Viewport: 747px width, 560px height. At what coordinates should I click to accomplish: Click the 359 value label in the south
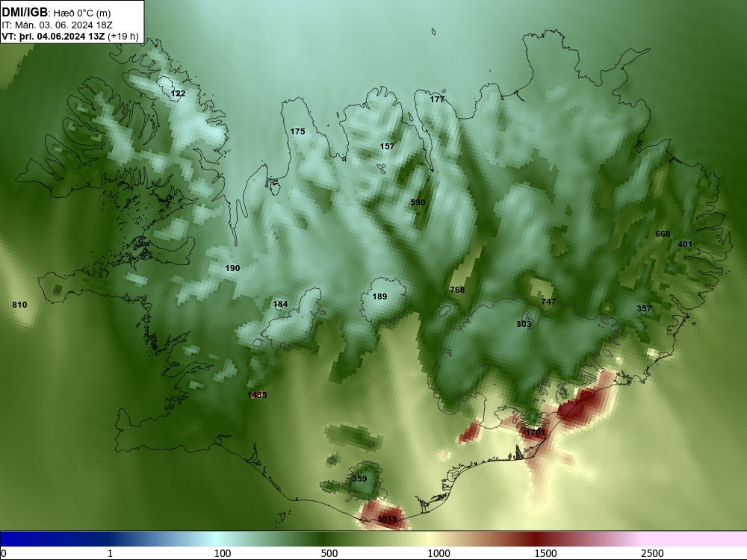pos(359,479)
